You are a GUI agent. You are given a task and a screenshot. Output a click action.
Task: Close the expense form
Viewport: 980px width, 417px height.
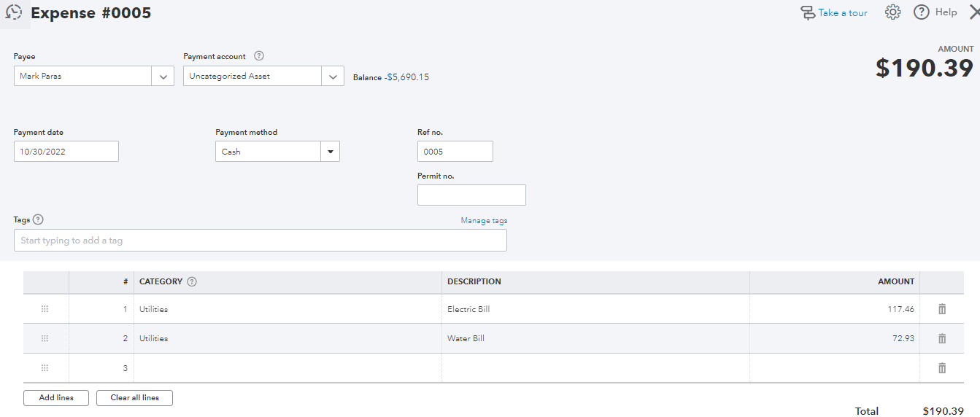tap(973, 12)
